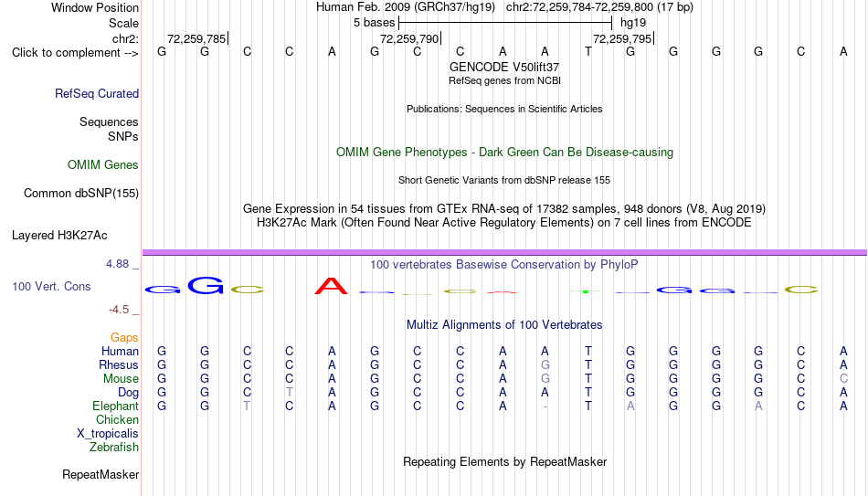868x496 pixels.
Task: Select the Common dbSNP(155) track label
Action: pyautogui.click(x=81, y=194)
